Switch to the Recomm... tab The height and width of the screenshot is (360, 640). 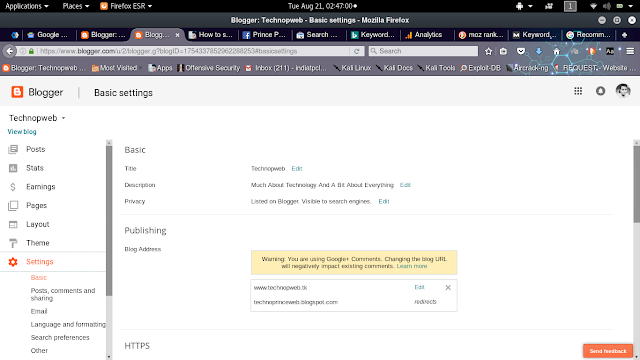pos(589,35)
